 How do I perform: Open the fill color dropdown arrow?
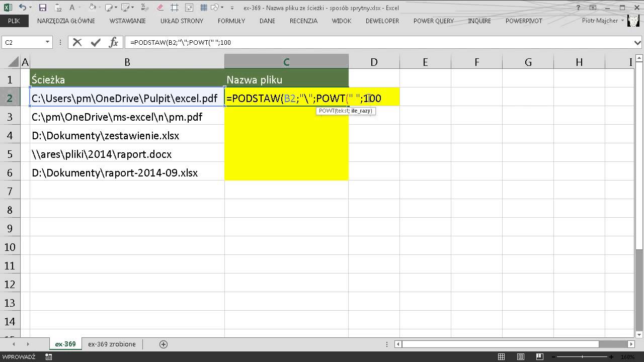click(x=100, y=8)
